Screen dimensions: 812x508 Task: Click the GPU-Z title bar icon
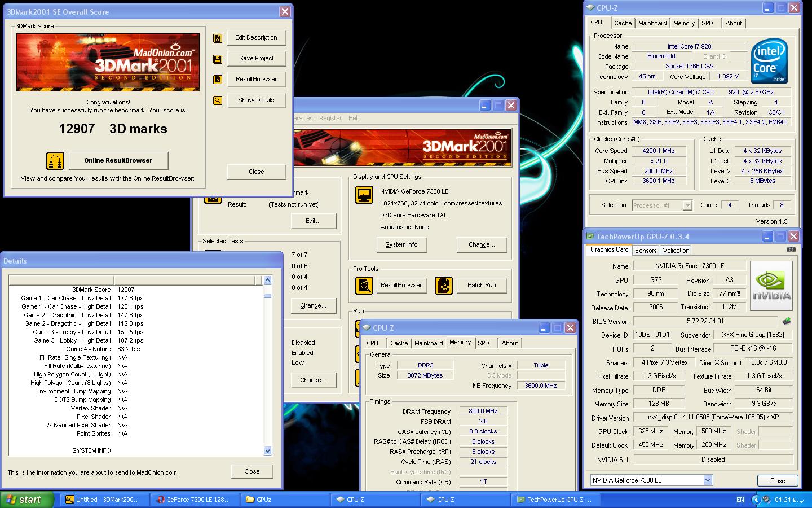[590, 237]
